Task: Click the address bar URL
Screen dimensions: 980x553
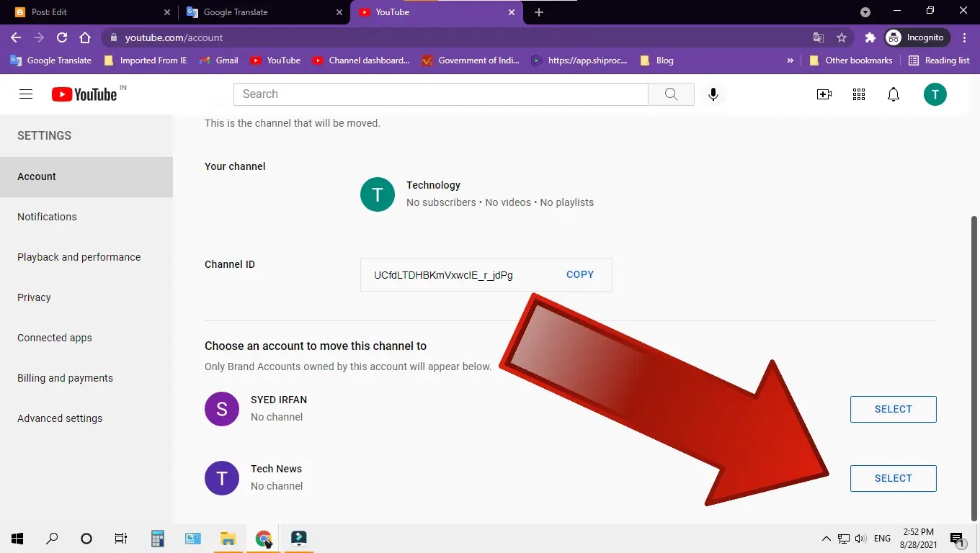Action: [x=174, y=37]
